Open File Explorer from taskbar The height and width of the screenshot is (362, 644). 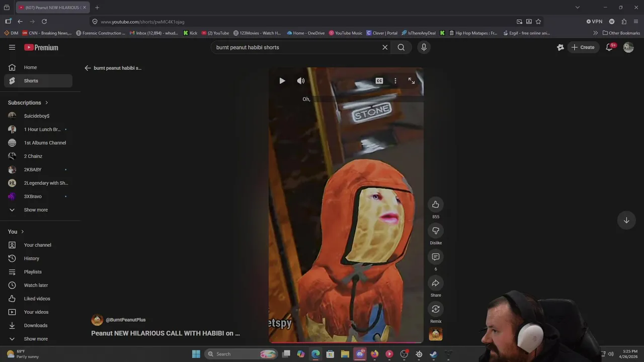pyautogui.click(x=345, y=354)
